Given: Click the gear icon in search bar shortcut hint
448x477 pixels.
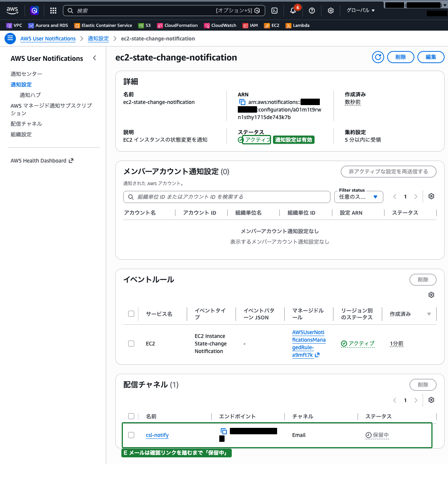Looking at the screenshot, I should pyautogui.click(x=257, y=11).
